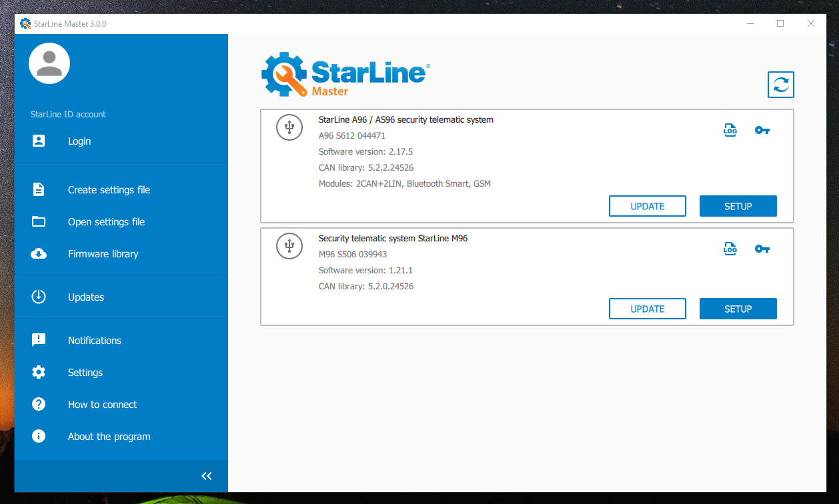Click the Updates power-circle icon
Viewport: 839px width, 504px height.
tap(39, 297)
